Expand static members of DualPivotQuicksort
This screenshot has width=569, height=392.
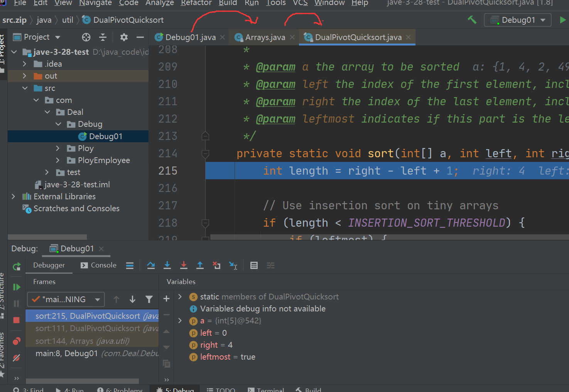180,297
